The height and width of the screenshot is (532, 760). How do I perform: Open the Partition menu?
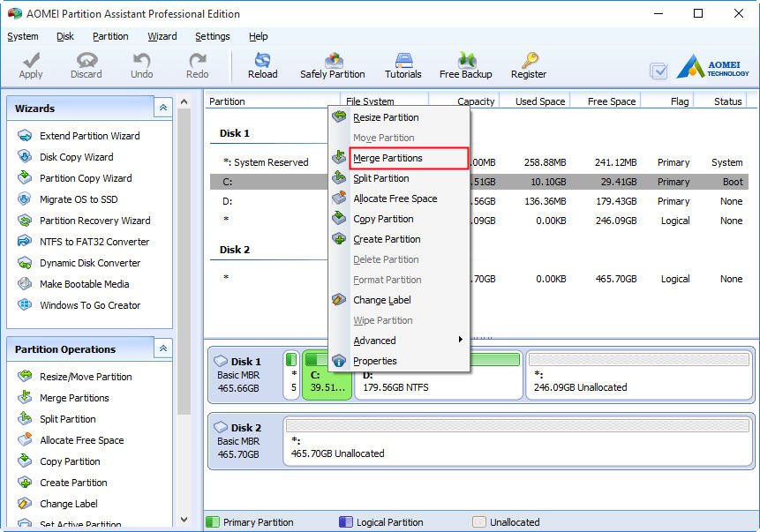coord(110,36)
